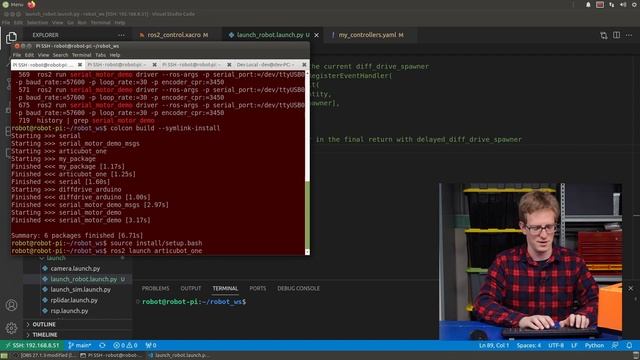Switch to Dev Local terminal tab
640x360 pixels.
pos(266,65)
